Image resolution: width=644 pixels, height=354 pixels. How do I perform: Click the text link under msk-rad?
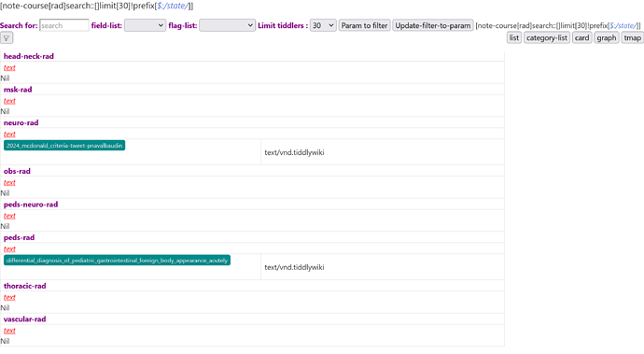click(9, 101)
